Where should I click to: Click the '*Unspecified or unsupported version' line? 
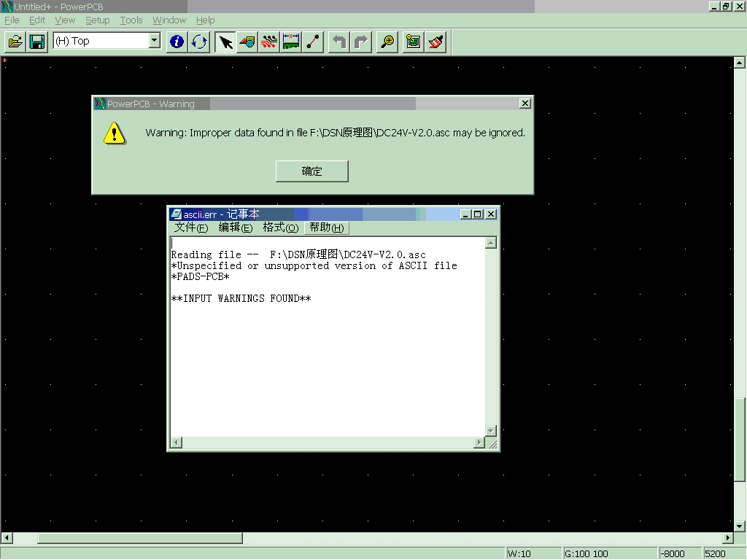(314, 265)
